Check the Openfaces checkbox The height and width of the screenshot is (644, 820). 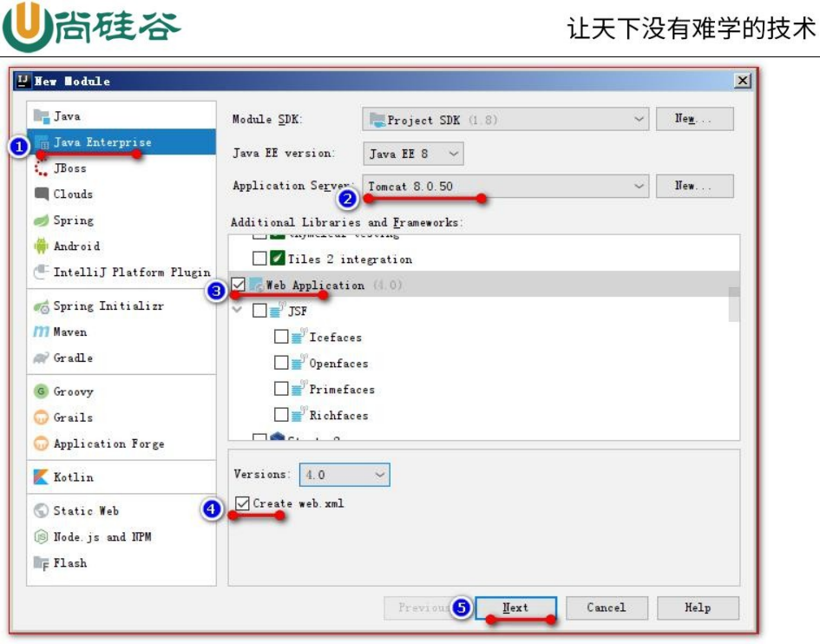pyautogui.click(x=281, y=363)
